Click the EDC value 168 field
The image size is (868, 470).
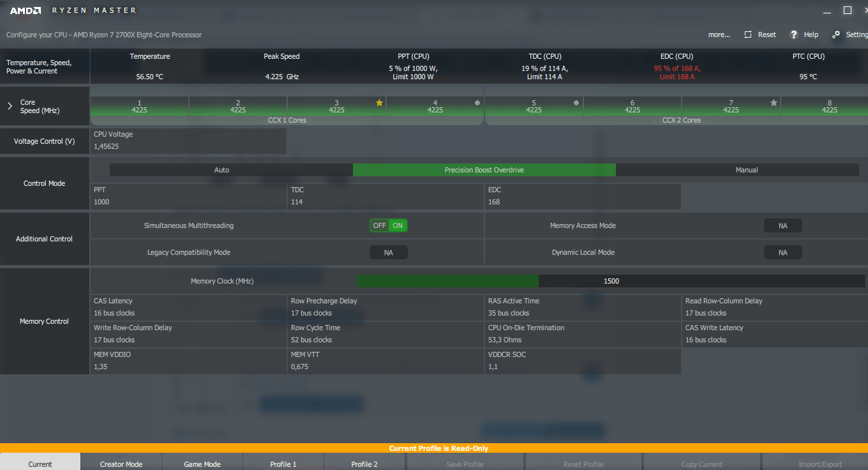click(x=583, y=196)
